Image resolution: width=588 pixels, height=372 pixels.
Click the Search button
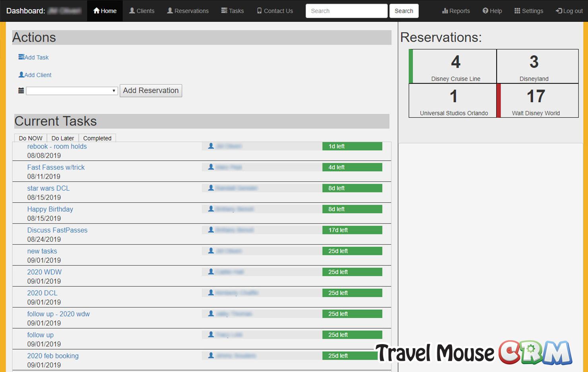(404, 11)
